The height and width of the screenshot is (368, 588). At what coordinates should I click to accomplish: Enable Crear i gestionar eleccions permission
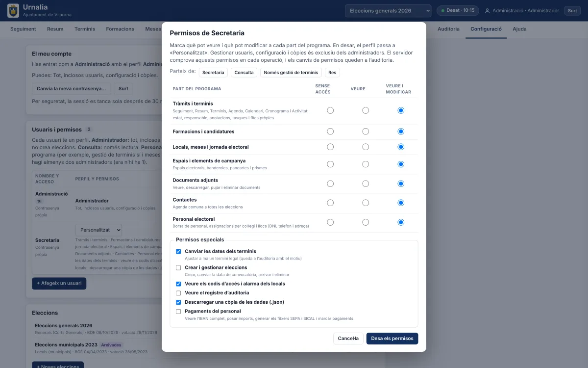click(x=178, y=267)
